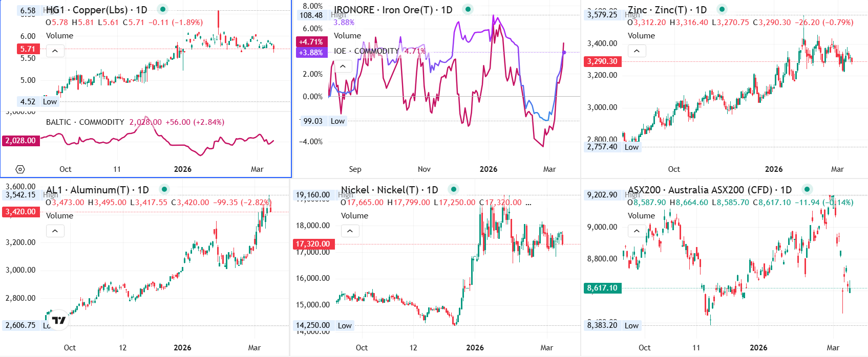Click the BALTIC COMMODITY indicator label
The height and width of the screenshot is (357, 868).
(85, 122)
